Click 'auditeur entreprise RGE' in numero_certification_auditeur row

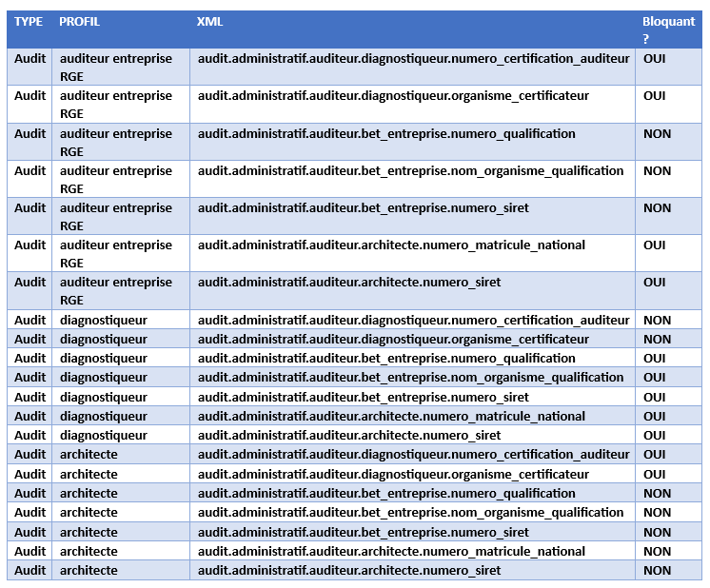click(x=116, y=68)
